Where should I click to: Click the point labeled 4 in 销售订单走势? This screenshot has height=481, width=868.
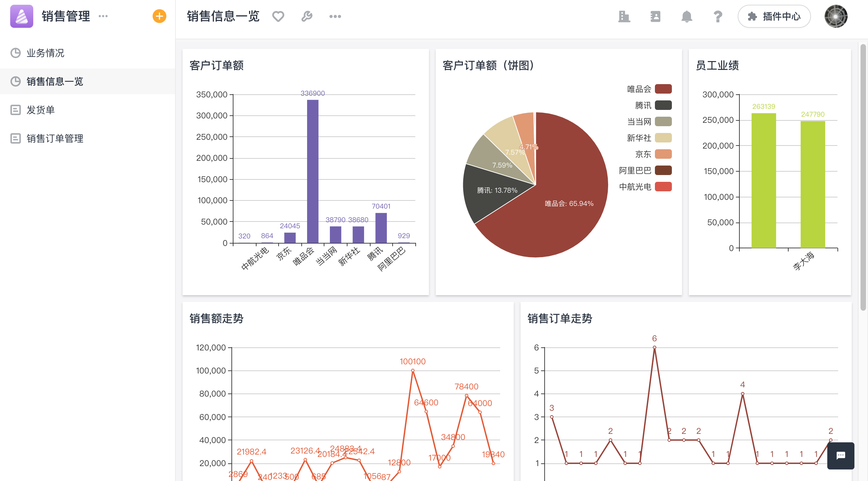pyautogui.click(x=742, y=394)
